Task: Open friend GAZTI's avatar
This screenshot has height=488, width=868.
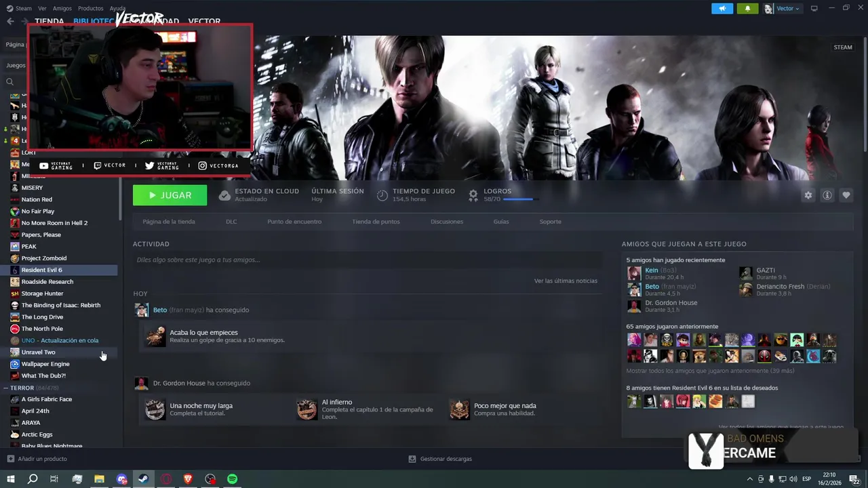Action: coord(746,273)
